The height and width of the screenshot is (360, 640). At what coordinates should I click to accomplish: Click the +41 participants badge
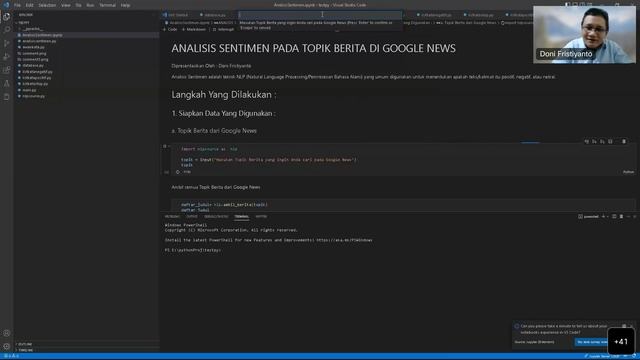tap(621, 342)
